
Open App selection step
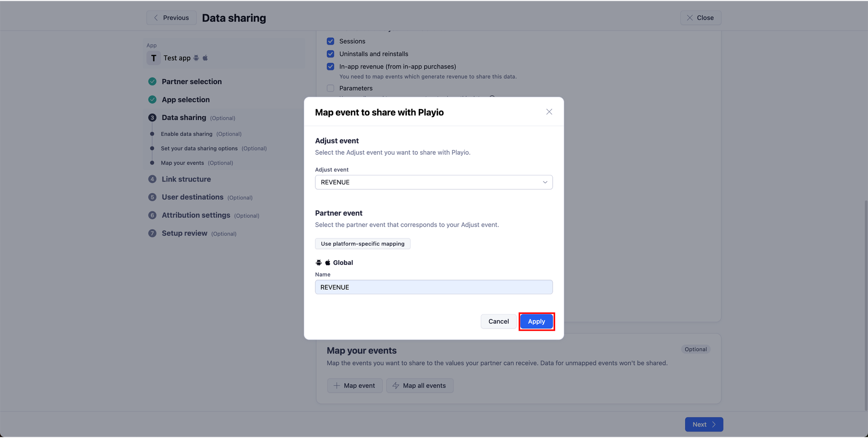[x=186, y=100]
